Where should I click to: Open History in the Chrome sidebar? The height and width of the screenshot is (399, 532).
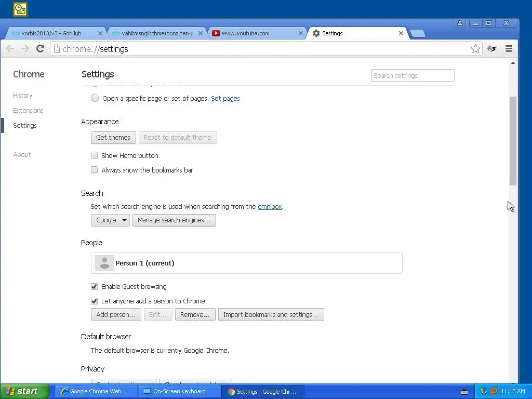[23, 96]
